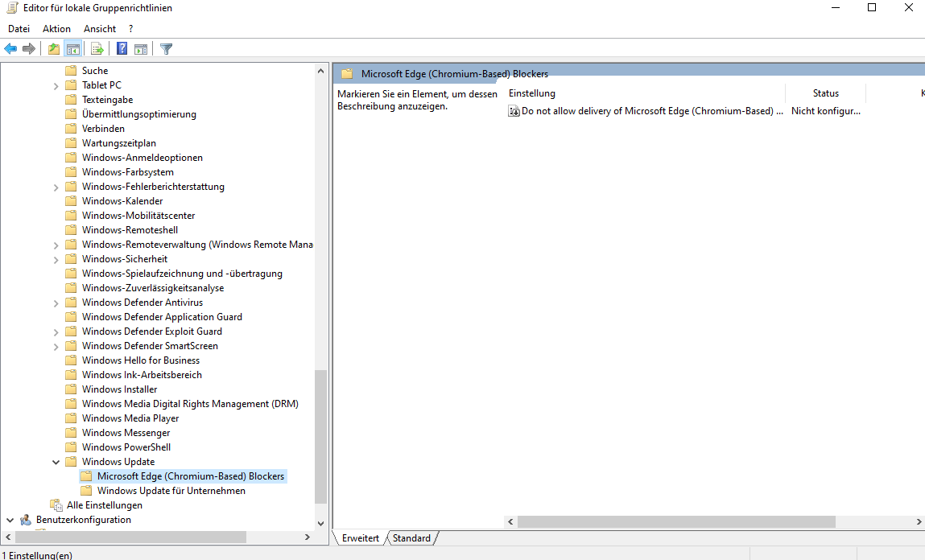The width and height of the screenshot is (925, 560).
Task: Switch to the Erweitert tab
Action: [361, 538]
